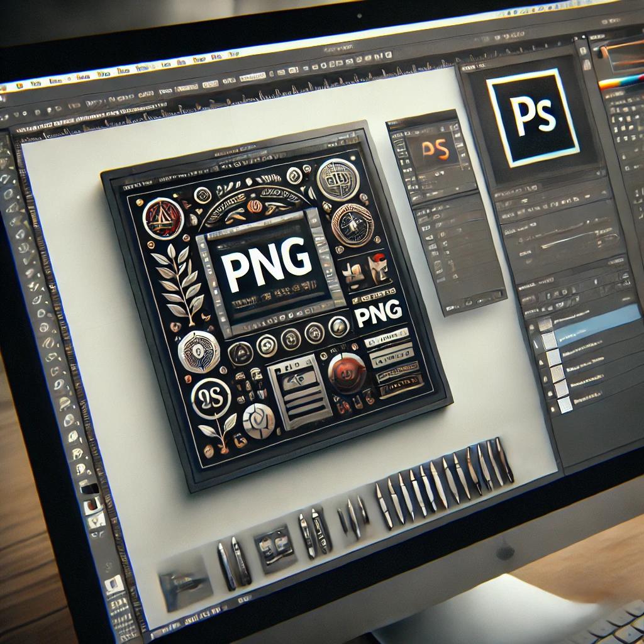Click the circular PS badge in the artwork
This screenshot has width=644, height=644.
coord(211,398)
